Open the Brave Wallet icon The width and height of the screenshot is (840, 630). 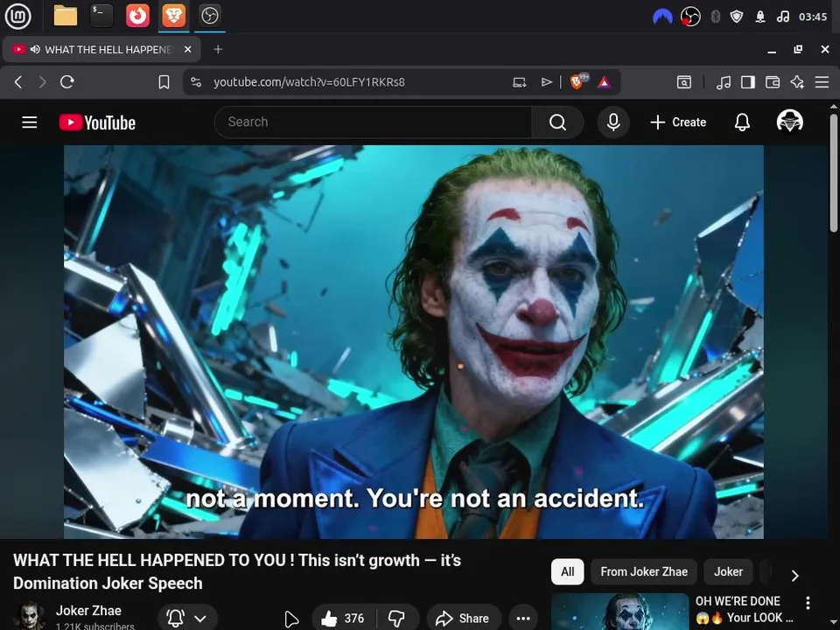pos(773,82)
